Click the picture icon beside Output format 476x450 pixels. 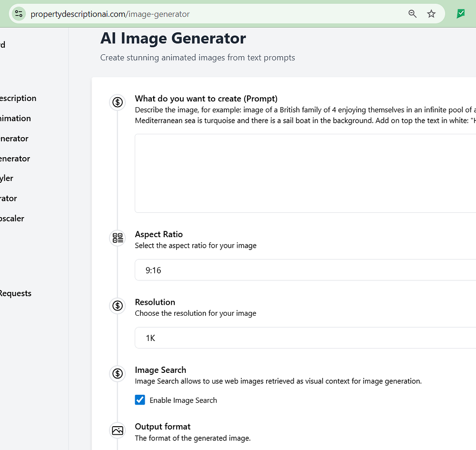[x=118, y=430]
